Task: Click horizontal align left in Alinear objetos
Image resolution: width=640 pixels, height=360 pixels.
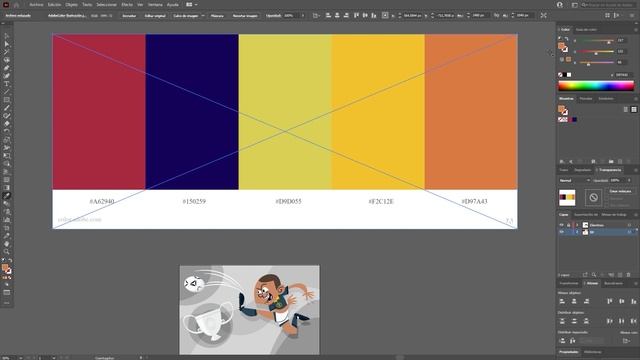Action: click(x=562, y=301)
